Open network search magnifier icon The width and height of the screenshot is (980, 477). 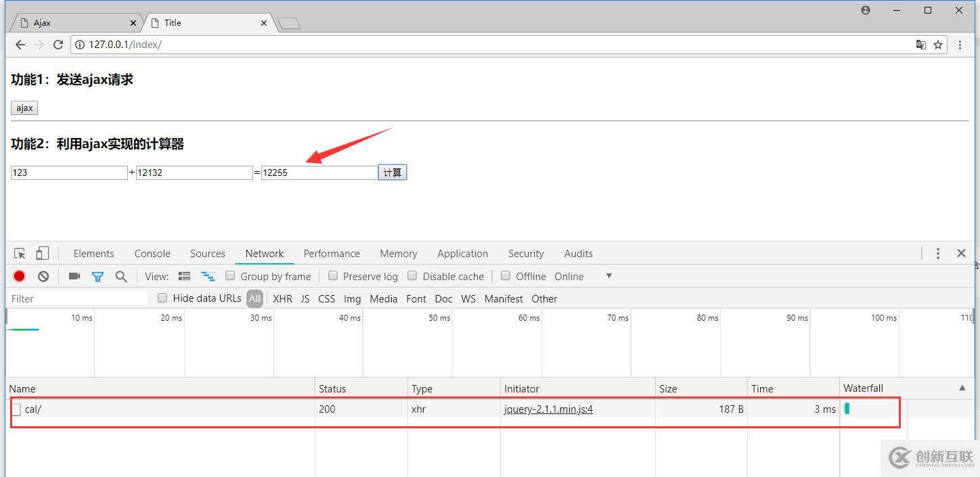(x=121, y=276)
